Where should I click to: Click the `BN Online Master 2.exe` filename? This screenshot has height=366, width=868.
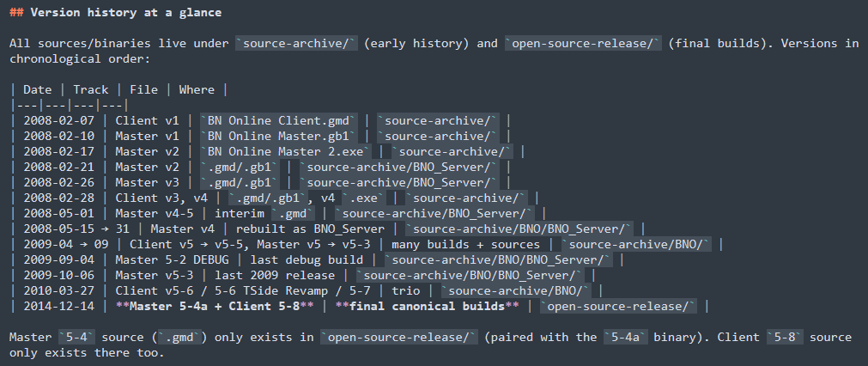point(286,152)
